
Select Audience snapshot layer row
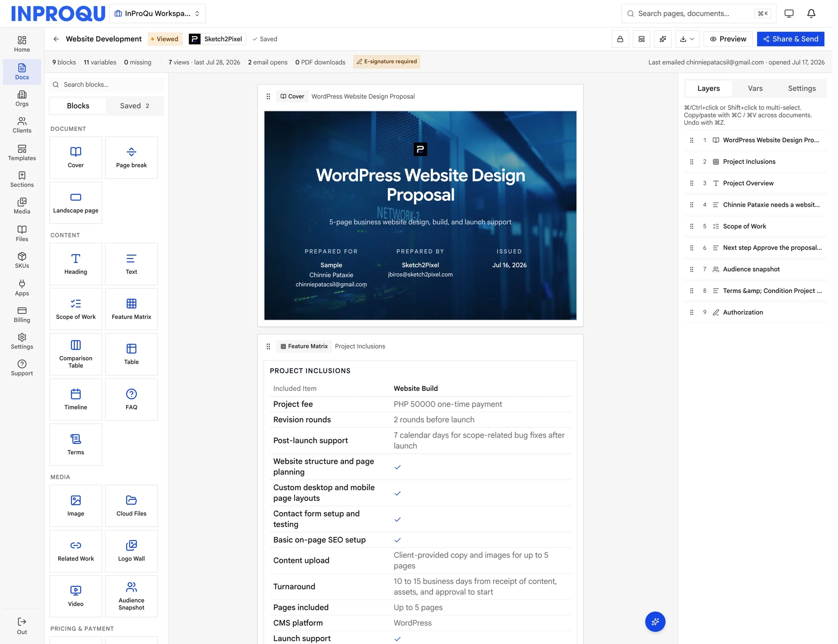(x=756, y=269)
